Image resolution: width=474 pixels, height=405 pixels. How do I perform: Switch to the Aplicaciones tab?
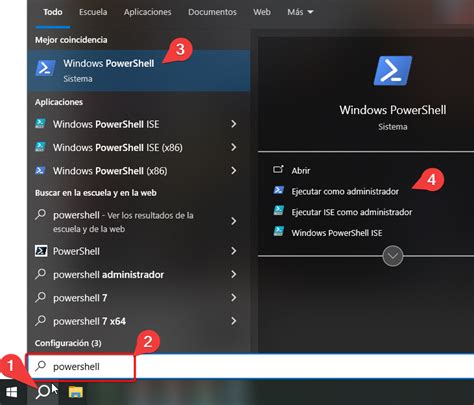pyautogui.click(x=147, y=12)
